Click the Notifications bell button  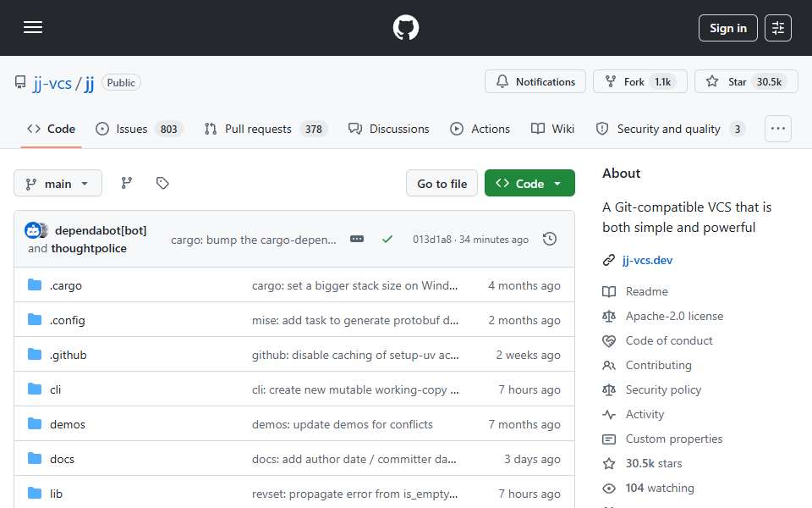pyautogui.click(x=535, y=81)
